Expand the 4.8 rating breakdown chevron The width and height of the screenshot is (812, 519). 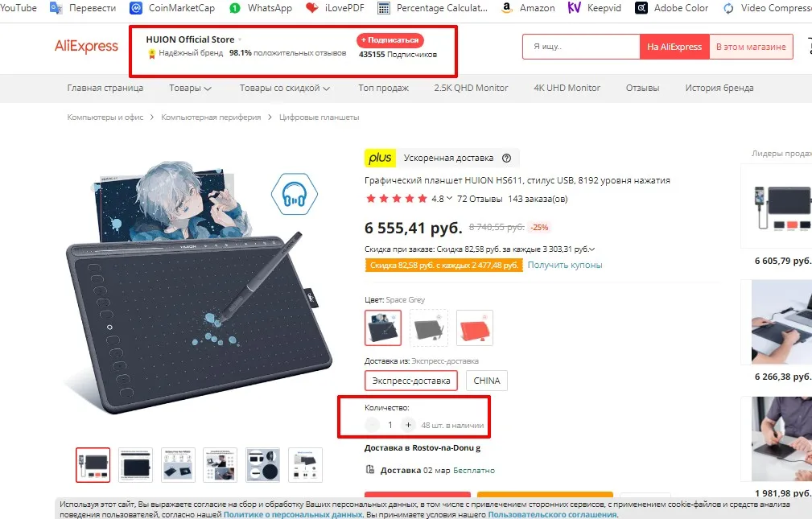pyautogui.click(x=450, y=199)
